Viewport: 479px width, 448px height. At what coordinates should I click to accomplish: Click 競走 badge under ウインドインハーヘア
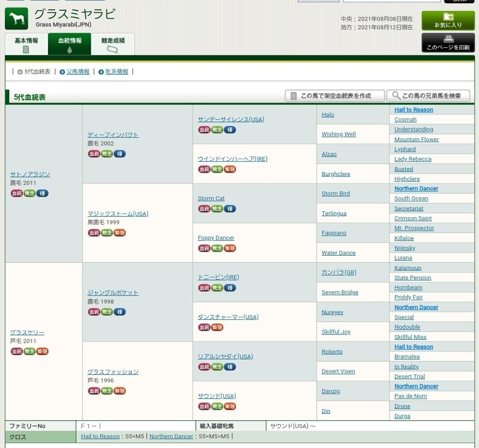tap(217, 169)
